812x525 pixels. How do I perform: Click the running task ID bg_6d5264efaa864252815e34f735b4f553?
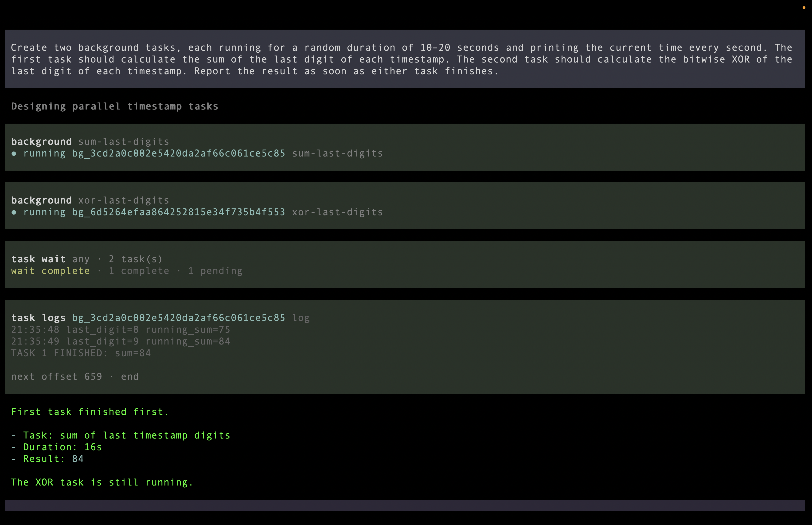pyautogui.click(x=178, y=212)
